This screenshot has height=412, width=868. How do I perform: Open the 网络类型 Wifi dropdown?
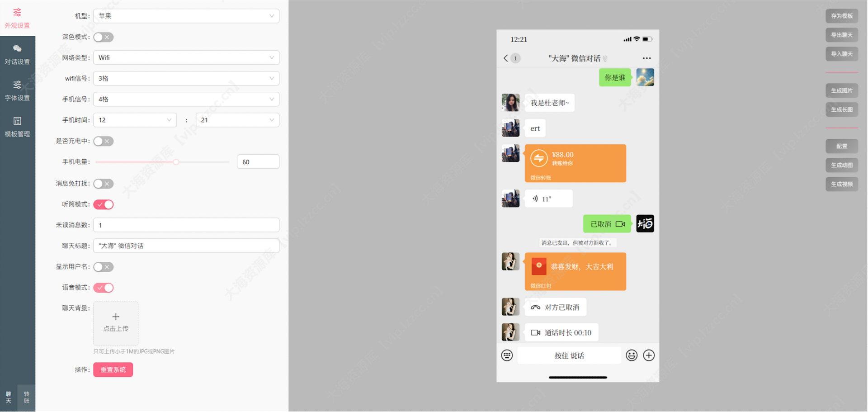pos(186,57)
